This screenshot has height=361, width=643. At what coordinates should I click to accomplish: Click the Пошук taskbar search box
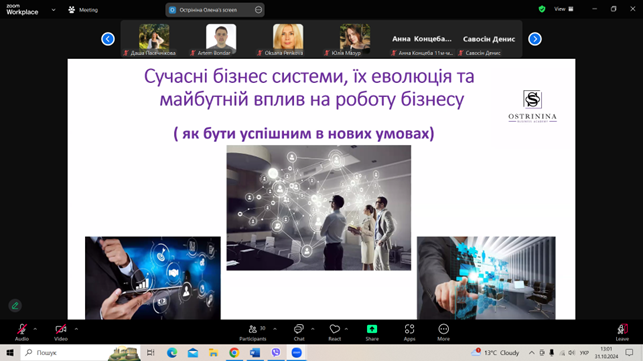80,353
